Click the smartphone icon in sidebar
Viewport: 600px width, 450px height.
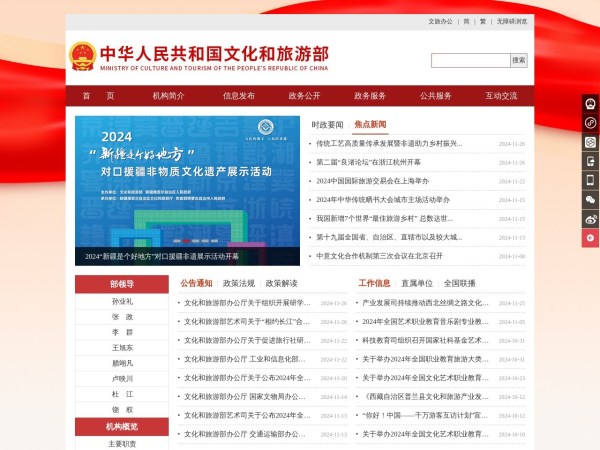point(590,180)
